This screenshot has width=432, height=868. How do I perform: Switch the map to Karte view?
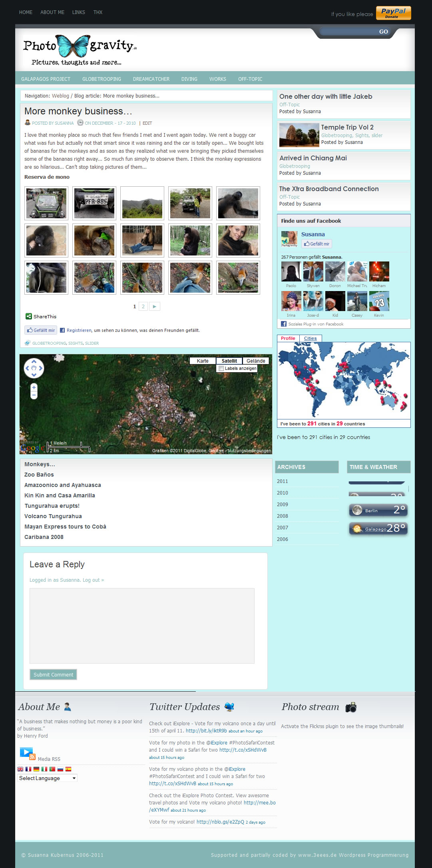(x=203, y=361)
